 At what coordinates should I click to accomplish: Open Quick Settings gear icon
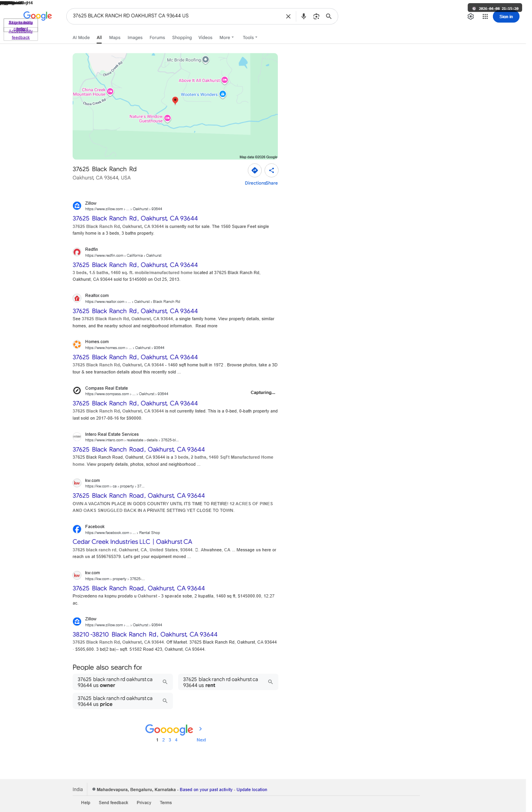pos(470,17)
